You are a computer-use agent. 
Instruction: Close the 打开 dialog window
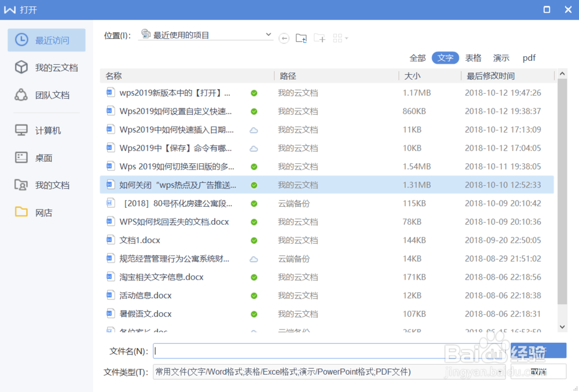click(569, 10)
